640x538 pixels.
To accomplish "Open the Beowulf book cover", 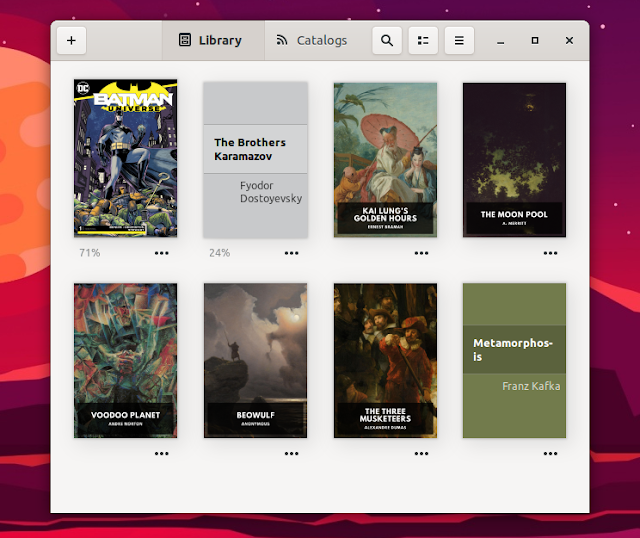I will point(255,360).
